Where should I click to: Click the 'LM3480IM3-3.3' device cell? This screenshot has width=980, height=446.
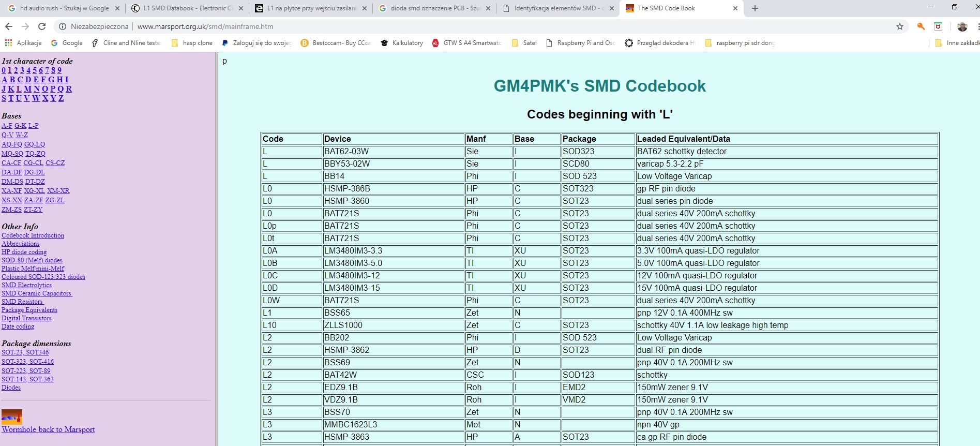coord(394,251)
